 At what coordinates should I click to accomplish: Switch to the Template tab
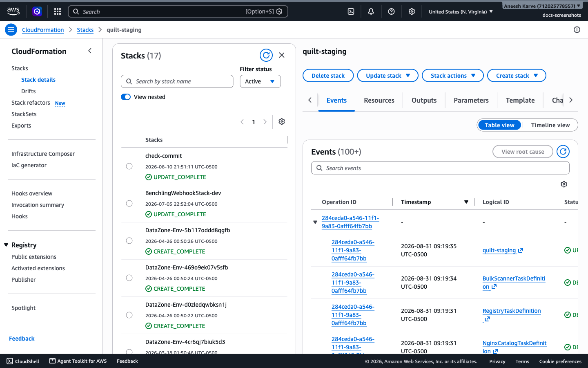coord(520,100)
